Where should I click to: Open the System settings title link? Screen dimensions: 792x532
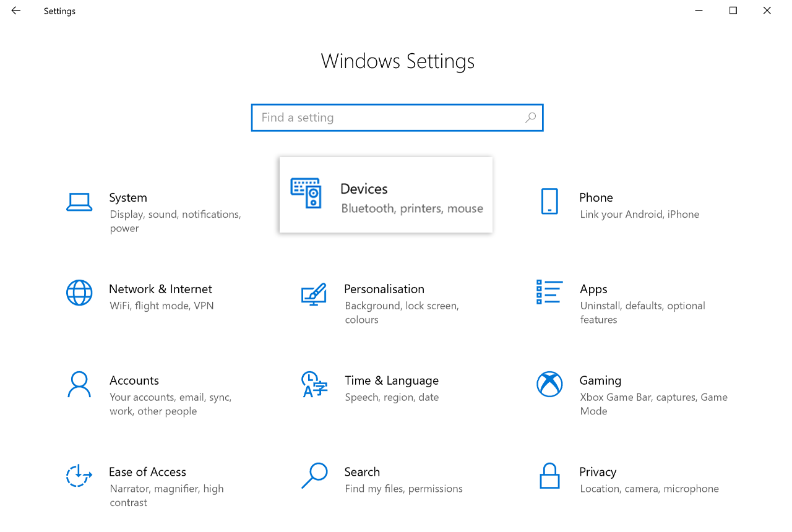(128, 198)
